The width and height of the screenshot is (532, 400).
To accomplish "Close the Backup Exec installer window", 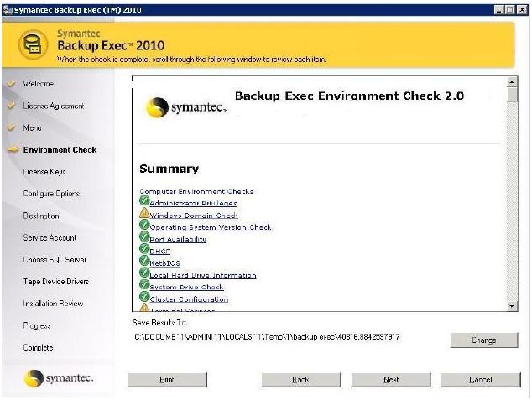I will pyautogui.click(x=522, y=10).
